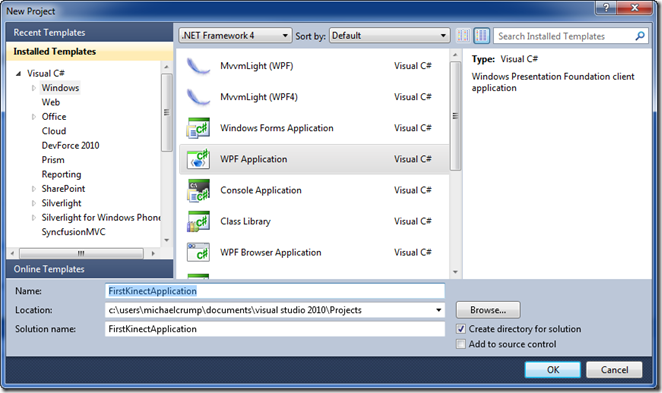Click the WPF Application template icon
The height and width of the screenshot is (393, 662).
click(198, 159)
